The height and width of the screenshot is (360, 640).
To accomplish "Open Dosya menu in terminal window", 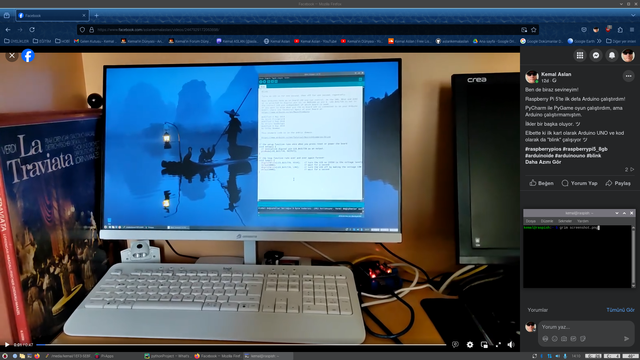I will click(x=531, y=221).
